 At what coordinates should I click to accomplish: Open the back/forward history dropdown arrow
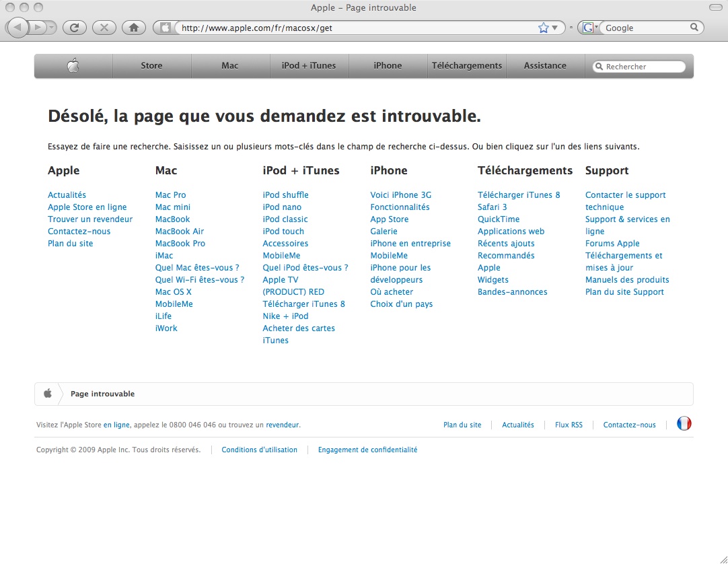click(51, 28)
